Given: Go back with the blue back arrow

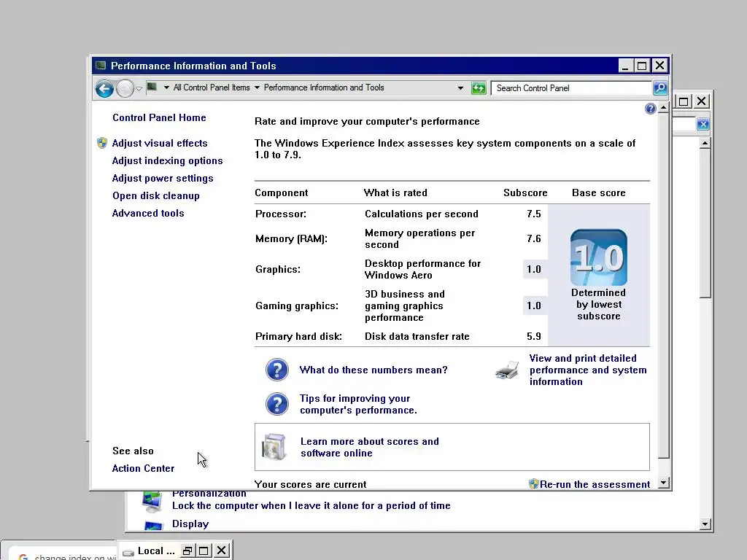Looking at the screenshot, I should 104,88.
